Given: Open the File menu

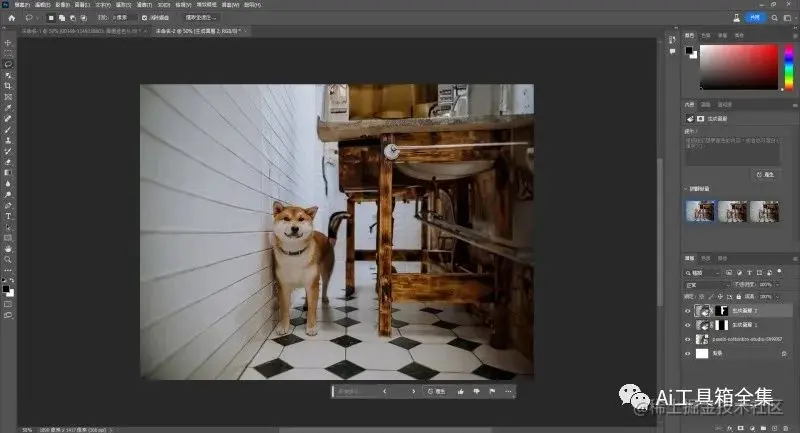Looking at the screenshot, I should (21, 5).
